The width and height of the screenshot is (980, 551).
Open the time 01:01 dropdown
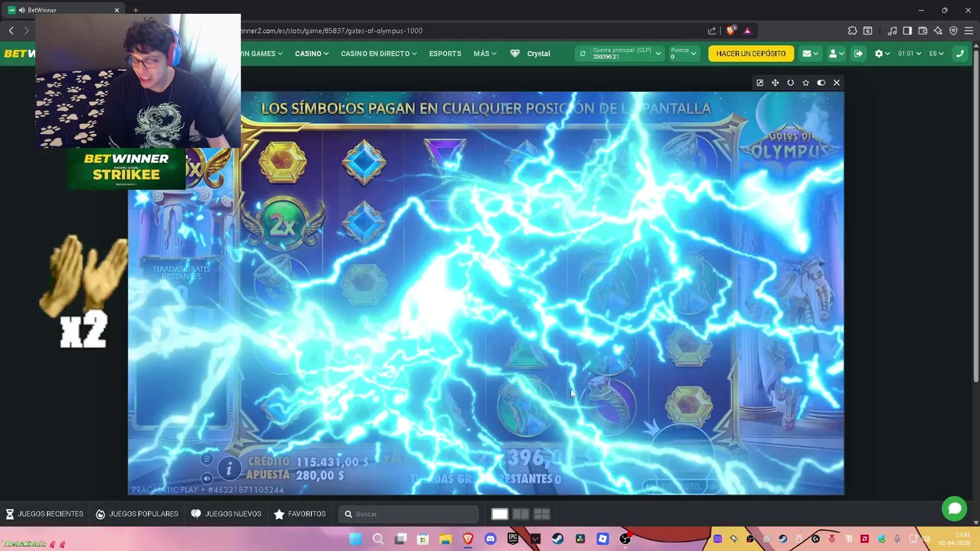pyautogui.click(x=910, y=54)
